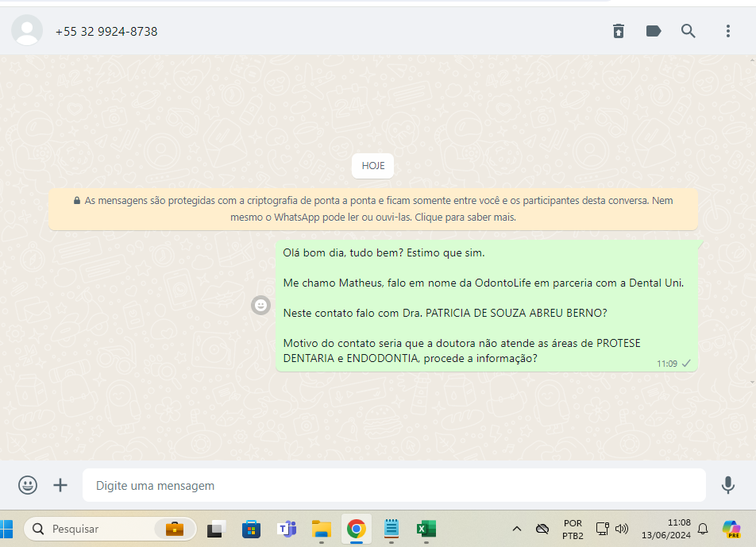Click the trash delete chat icon
The height and width of the screenshot is (547, 756).
618,31
